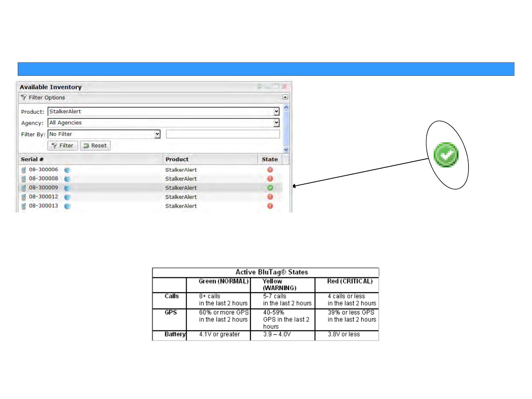Click the Yellow (WARNING) column heading
This screenshot has width=532, height=399.
279,284
